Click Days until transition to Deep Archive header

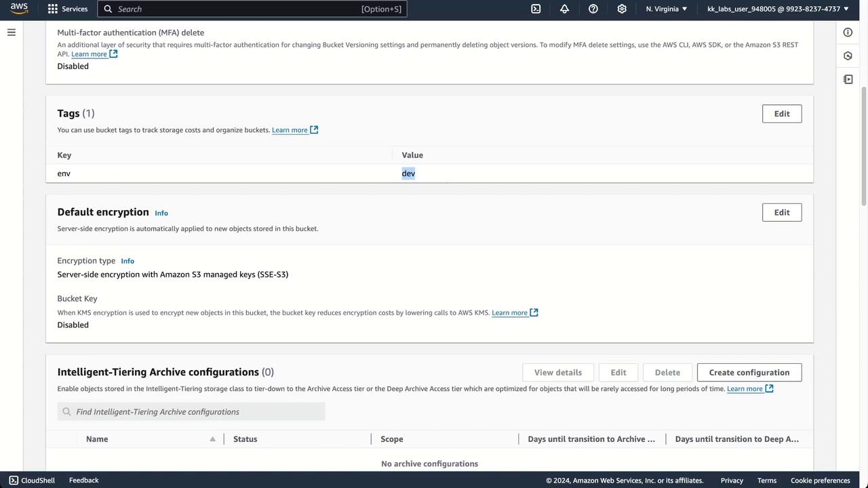(737, 439)
